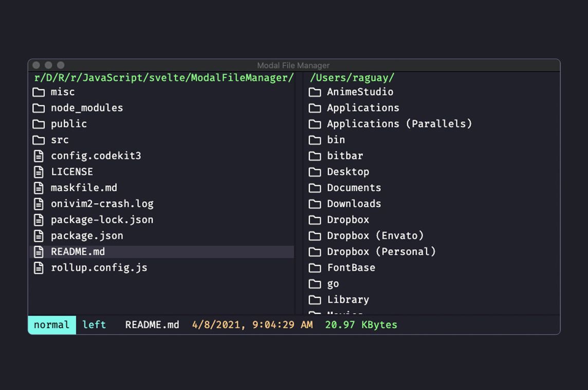Click the file icon beside README.md row
Screen dimensions: 588x390
39,252
